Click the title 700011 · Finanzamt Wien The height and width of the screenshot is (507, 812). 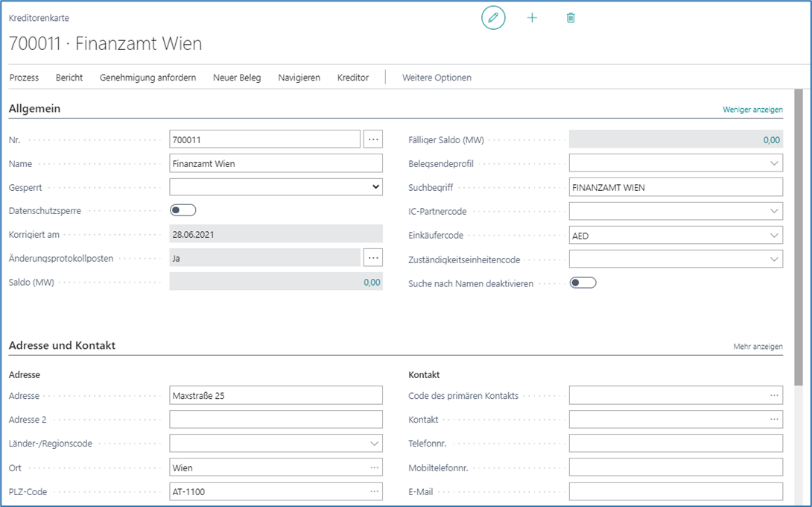(106, 43)
